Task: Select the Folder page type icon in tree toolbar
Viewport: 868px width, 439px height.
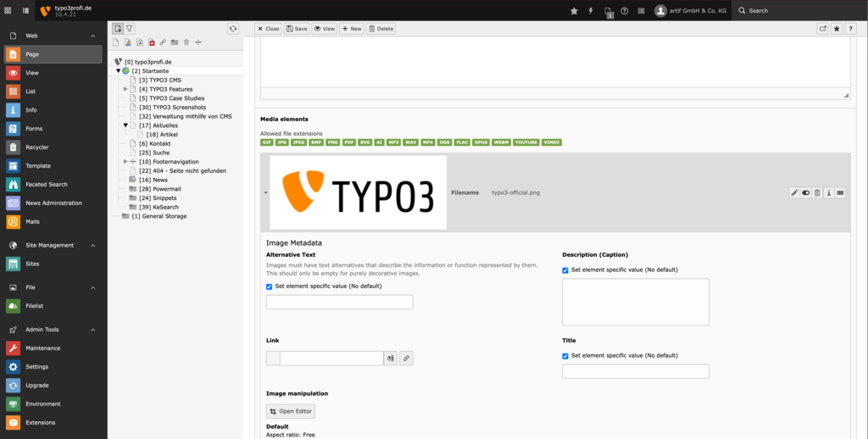Action: pos(175,42)
